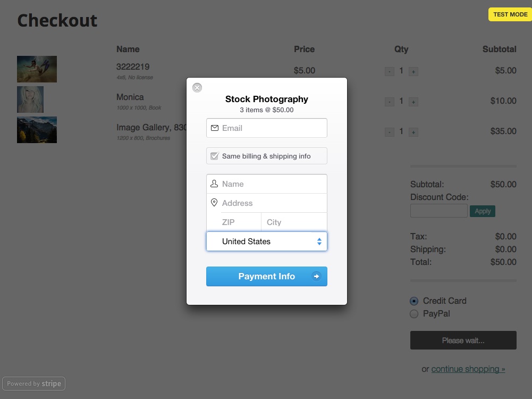Image resolution: width=532 pixels, height=399 pixels.
Task: Follow the continue shopping link
Action: click(x=468, y=369)
